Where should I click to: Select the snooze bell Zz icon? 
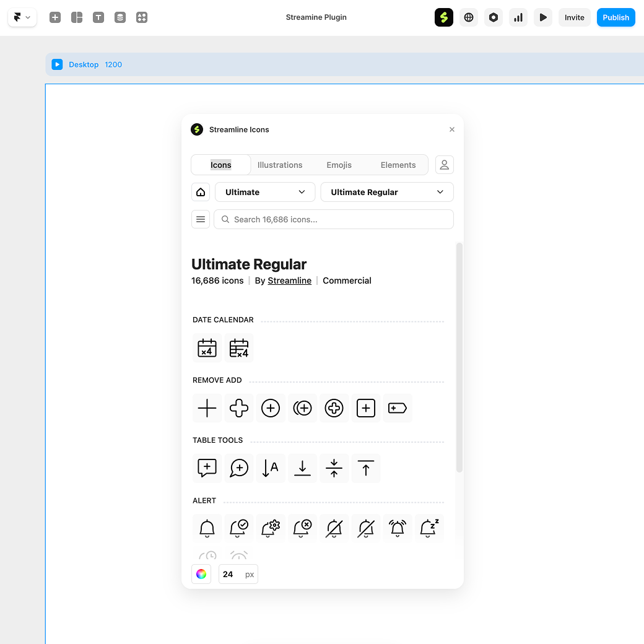point(429,529)
